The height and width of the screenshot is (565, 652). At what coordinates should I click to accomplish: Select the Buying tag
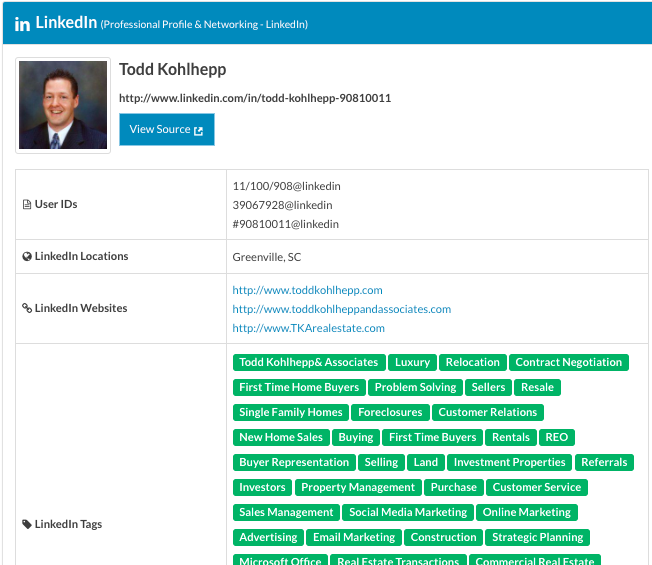pyautogui.click(x=356, y=437)
